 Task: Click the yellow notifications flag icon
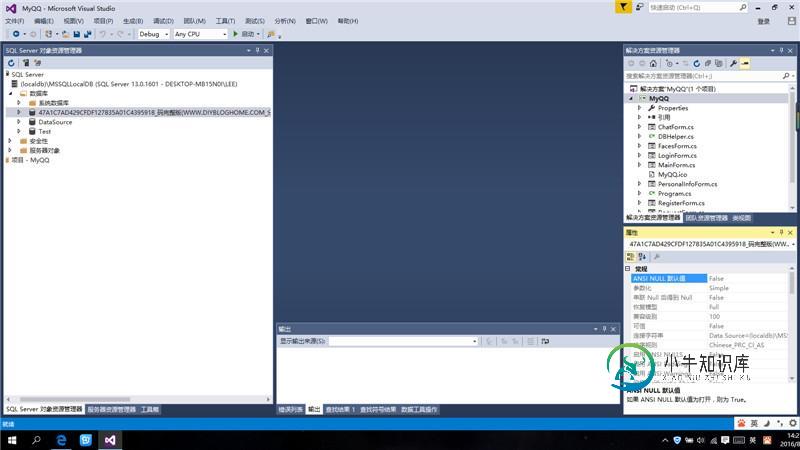(623, 7)
